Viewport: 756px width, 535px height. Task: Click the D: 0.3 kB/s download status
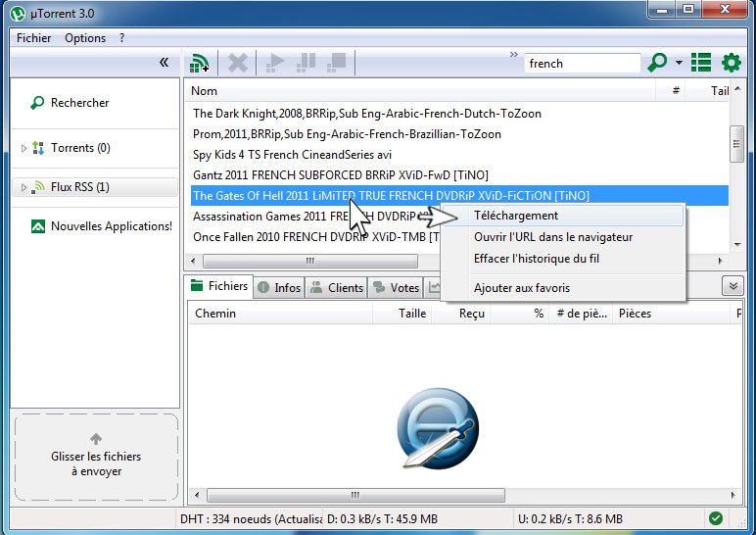coord(382,519)
